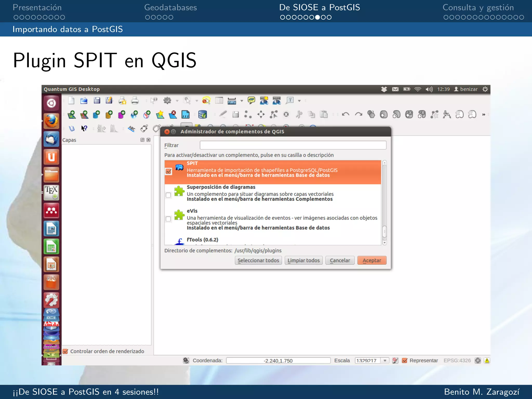The width and height of the screenshot is (532, 399).
Task: Click the Add SpatiaLite Layer icon
Action: tap(109, 114)
